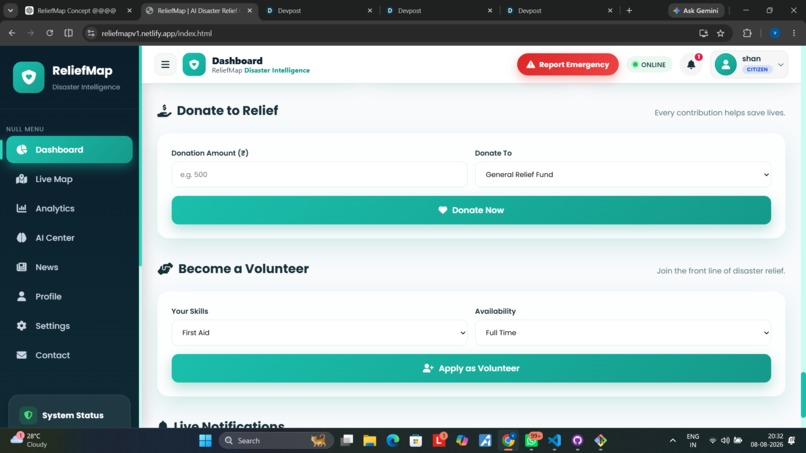Open Microsoft Store from taskbar
This screenshot has width=806, height=453.
[416, 441]
